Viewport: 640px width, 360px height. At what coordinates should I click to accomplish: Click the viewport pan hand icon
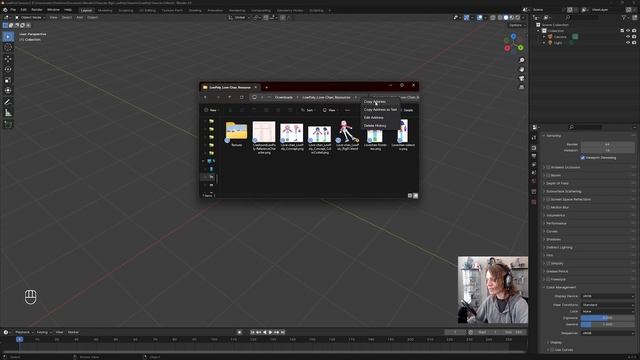pos(522,69)
